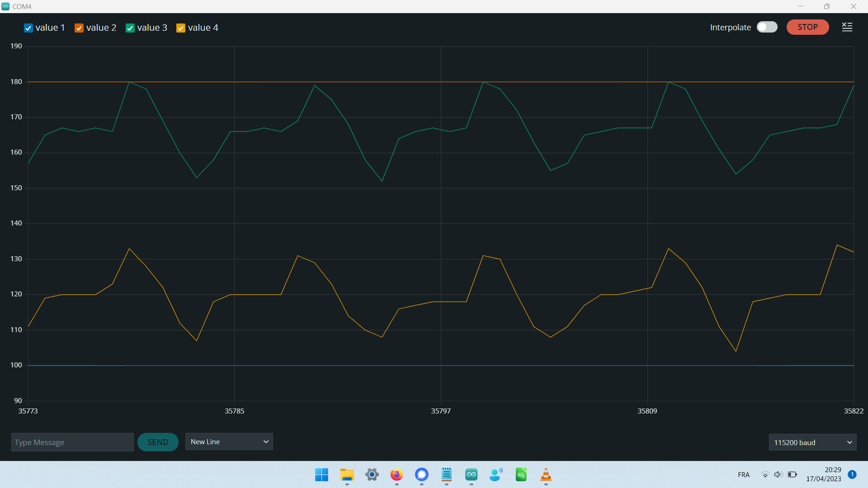
Task: Open the 115200 baud rate dropdown
Action: (x=812, y=442)
